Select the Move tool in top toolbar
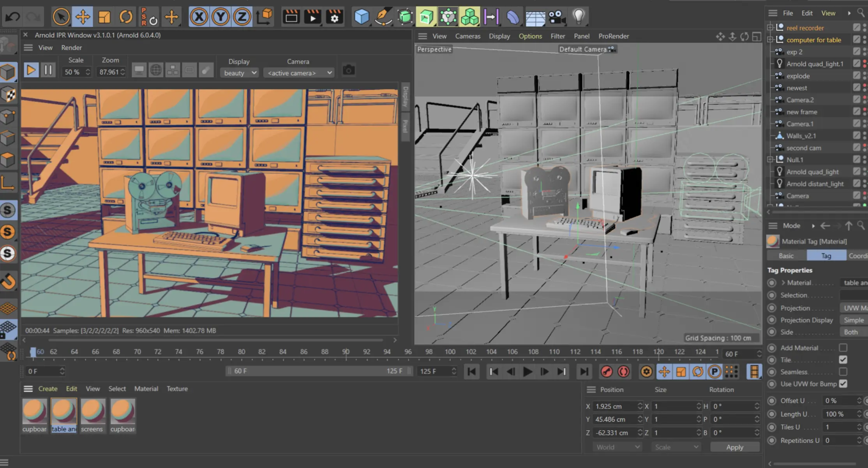Viewport: 868px width, 468px height. [83, 17]
